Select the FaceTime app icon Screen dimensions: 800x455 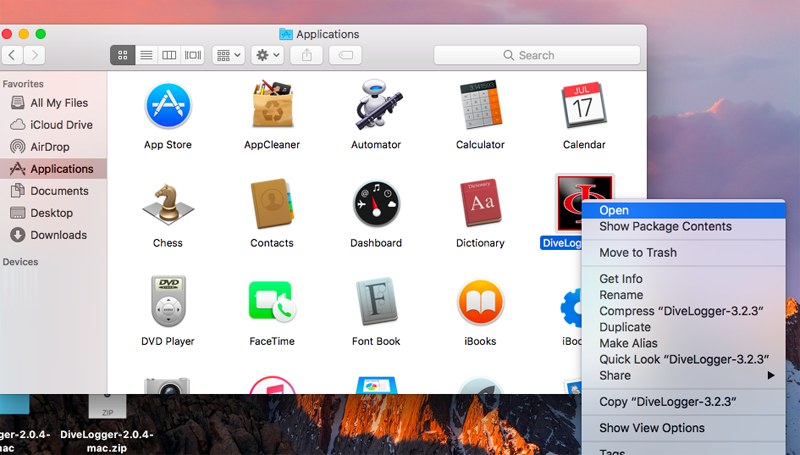tap(272, 301)
